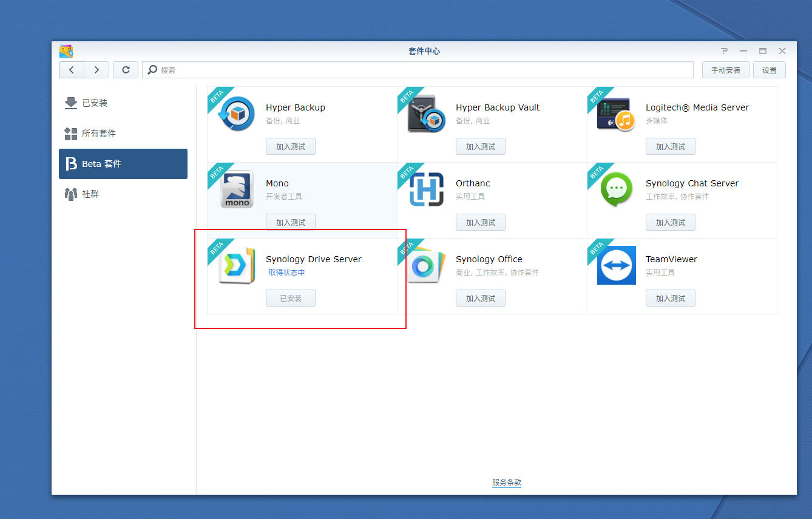Open the Synology Drive Server icon
Image resolution: width=812 pixels, height=519 pixels.
(x=237, y=265)
